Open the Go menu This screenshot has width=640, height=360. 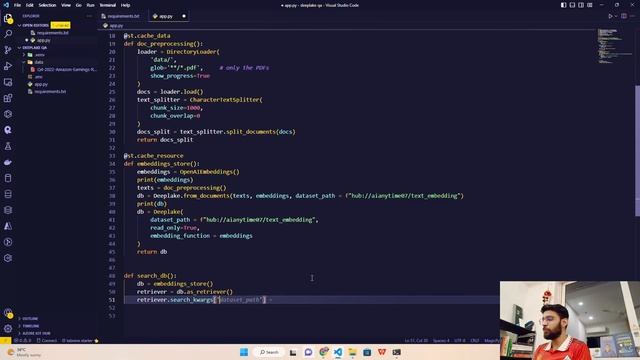point(79,5)
